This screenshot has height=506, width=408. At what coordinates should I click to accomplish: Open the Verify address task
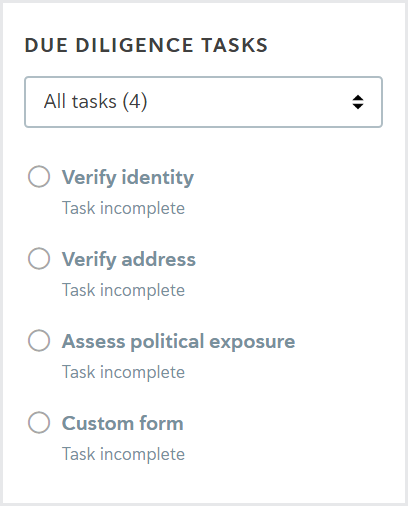coord(129,259)
